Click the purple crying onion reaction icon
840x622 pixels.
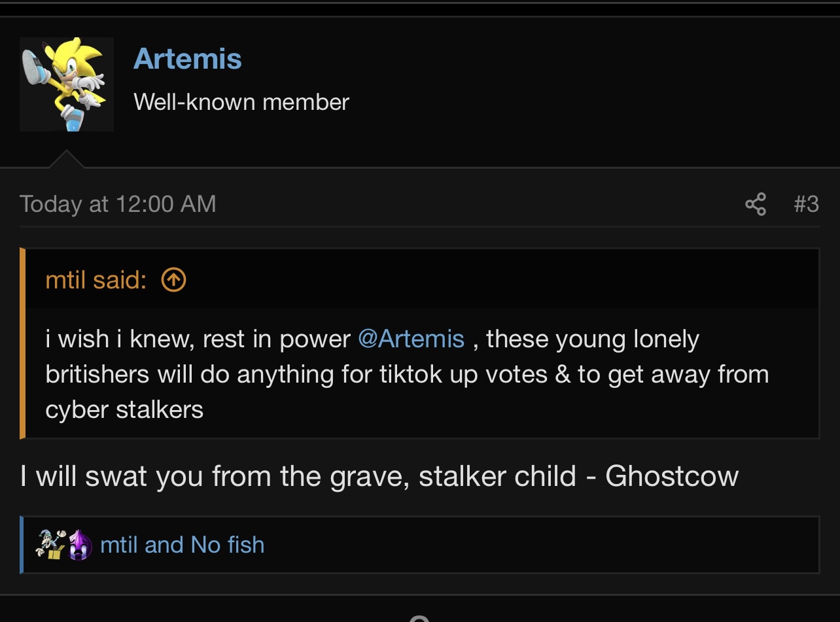(x=79, y=545)
